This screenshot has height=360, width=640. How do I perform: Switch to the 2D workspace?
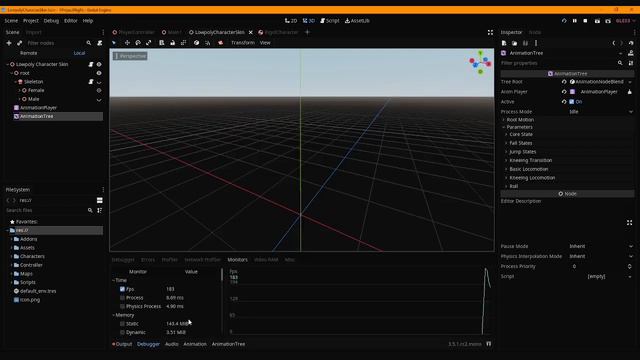291,20
